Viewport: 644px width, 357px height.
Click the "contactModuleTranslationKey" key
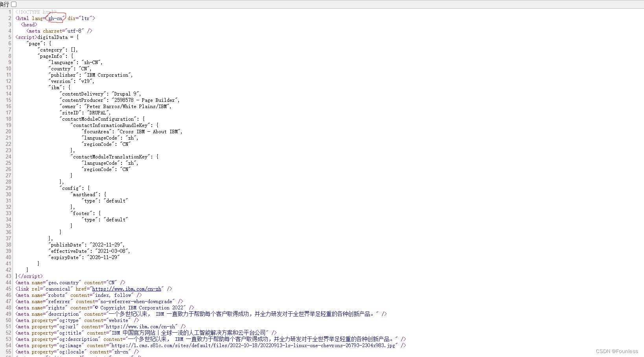[110, 157]
